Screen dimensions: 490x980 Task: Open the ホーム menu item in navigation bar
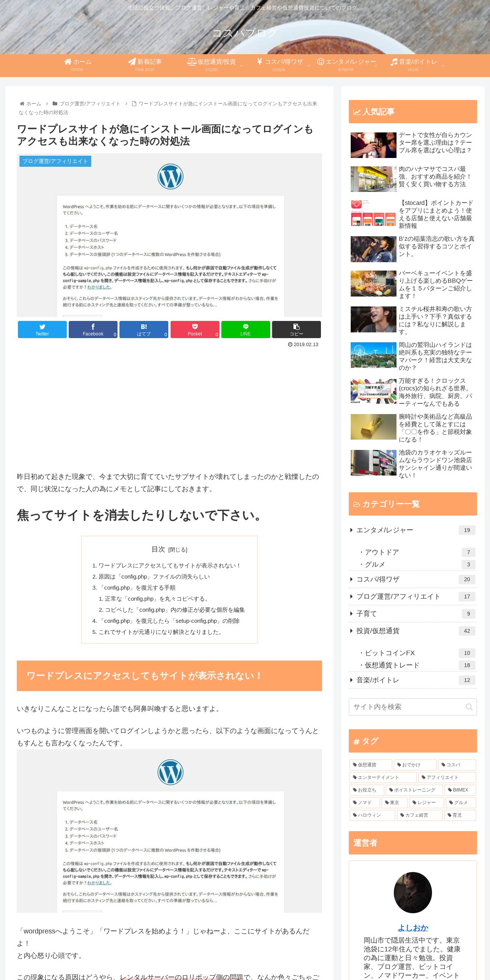(x=77, y=65)
